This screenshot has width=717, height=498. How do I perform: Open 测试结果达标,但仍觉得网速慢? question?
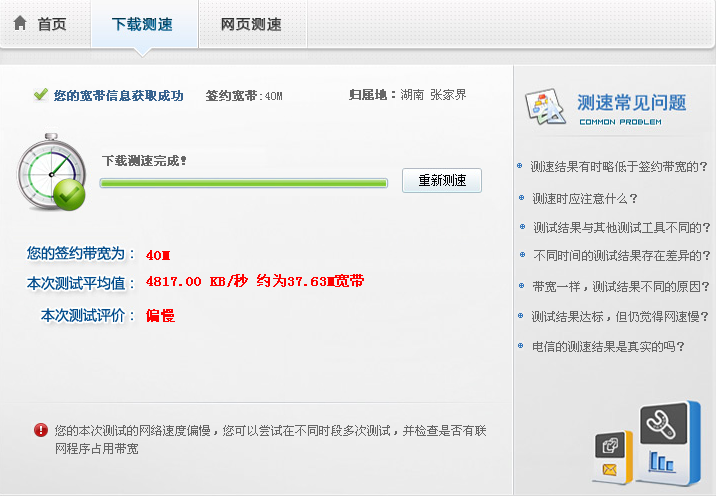pos(620,316)
